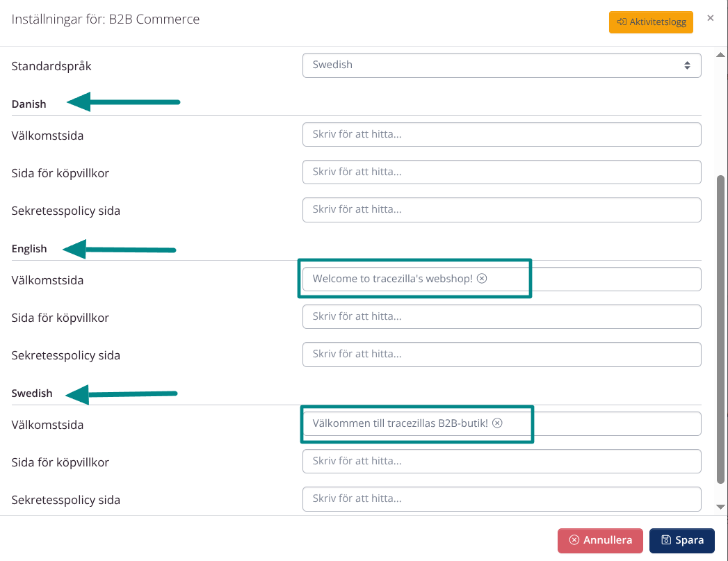This screenshot has height=561, width=728.
Task: Open the Aktivitetslogg activity log
Action: click(x=651, y=22)
